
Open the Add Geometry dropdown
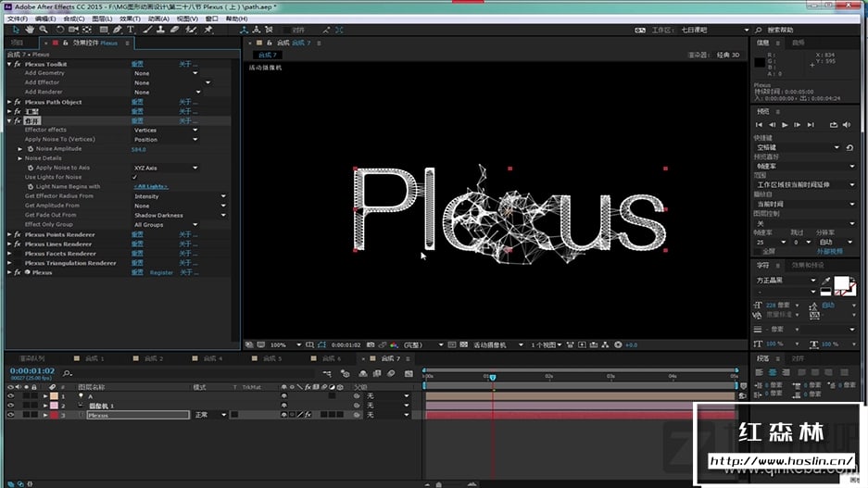click(x=166, y=73)
